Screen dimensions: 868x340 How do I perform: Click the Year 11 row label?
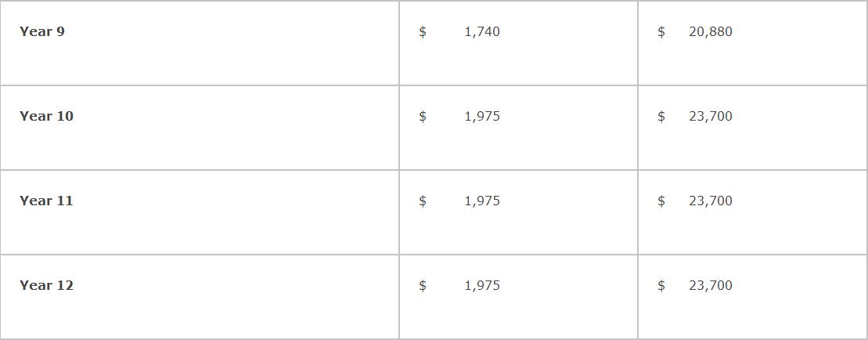(x=46, y=201)
